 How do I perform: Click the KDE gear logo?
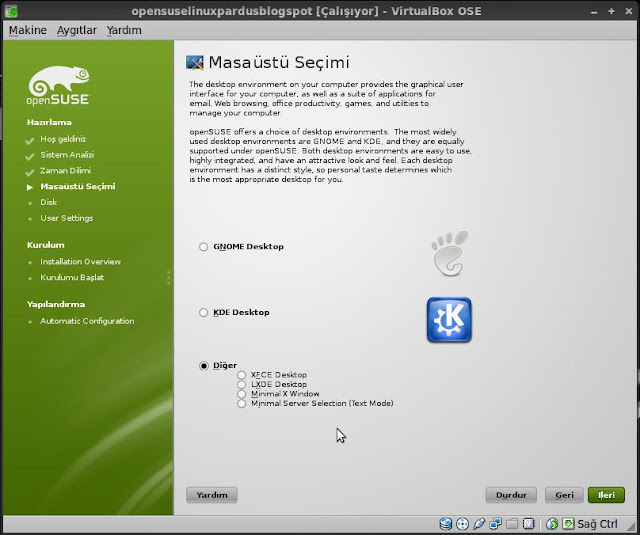449,320
